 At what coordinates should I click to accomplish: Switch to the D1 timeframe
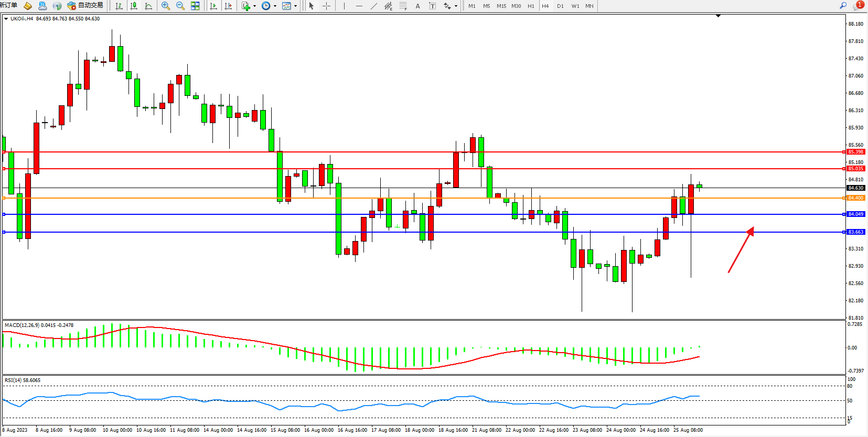[x=560, y=6]
